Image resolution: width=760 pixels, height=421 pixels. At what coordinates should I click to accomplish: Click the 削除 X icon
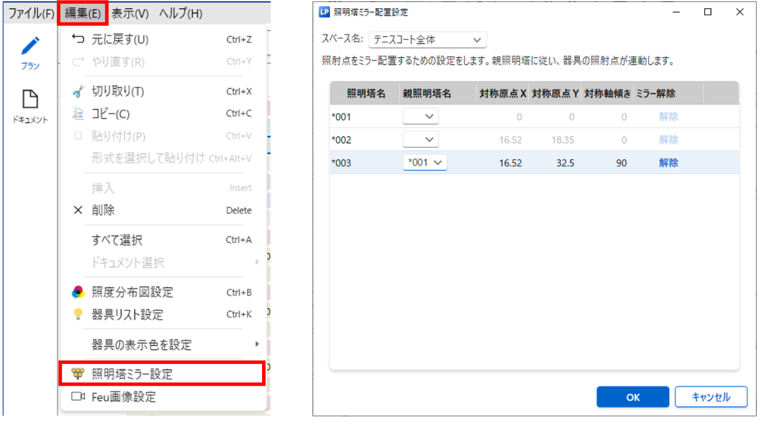click(x=79, y=210)
